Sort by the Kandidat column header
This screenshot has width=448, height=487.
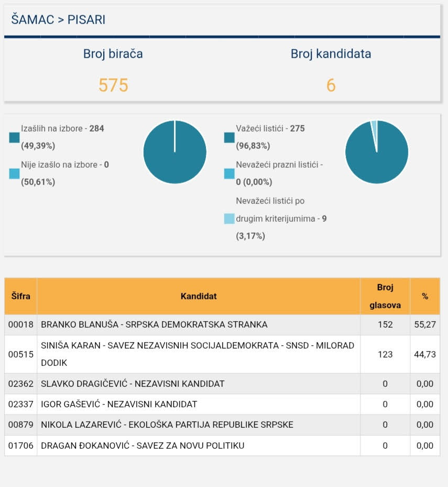[199, 296]
